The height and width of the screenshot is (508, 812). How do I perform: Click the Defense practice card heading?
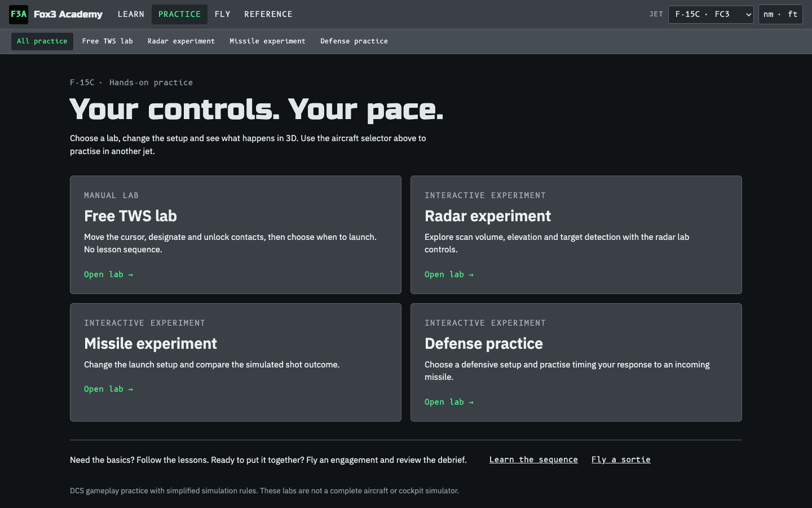(484, 344)
